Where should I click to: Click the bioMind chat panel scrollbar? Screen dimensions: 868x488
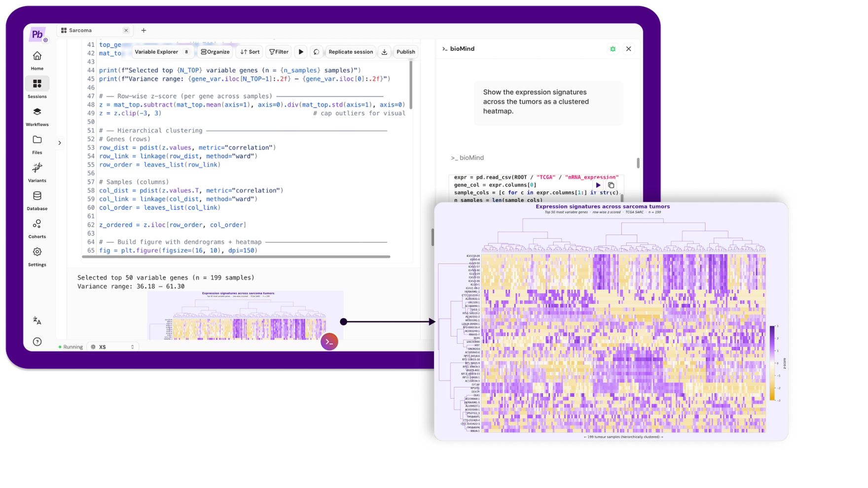point(638,163)
